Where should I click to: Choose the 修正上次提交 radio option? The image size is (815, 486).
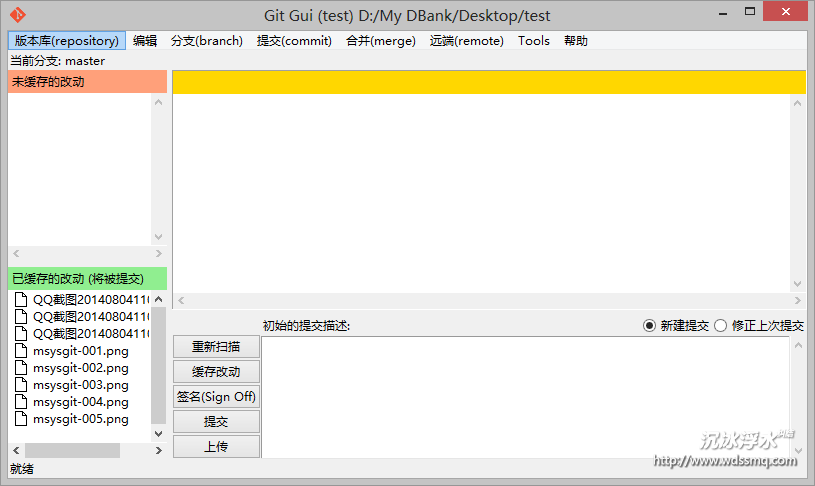click(x=720, y=326)
